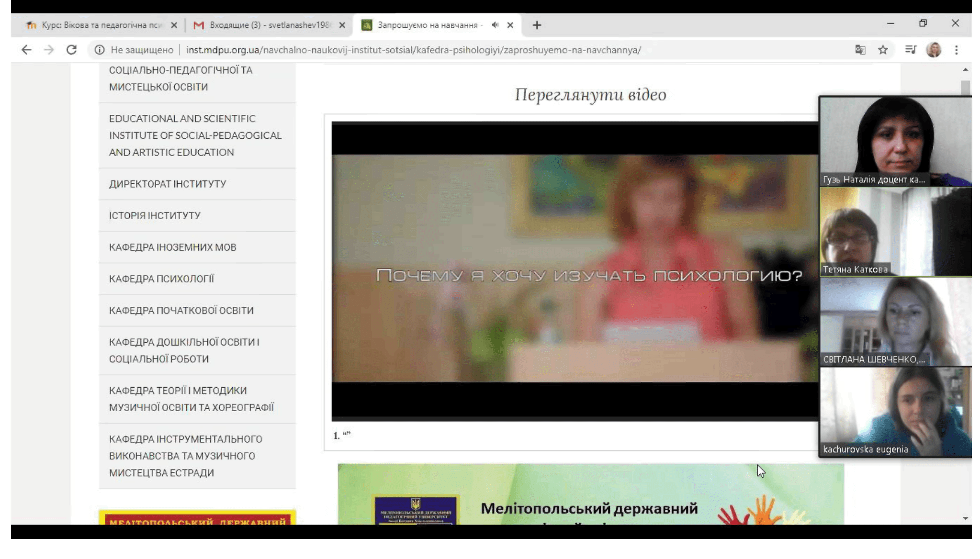This screenshot has width=980, height=559.
Task: Play the 'Почему я хочу изучать психологию' video
Action: (x=574, y=270)
